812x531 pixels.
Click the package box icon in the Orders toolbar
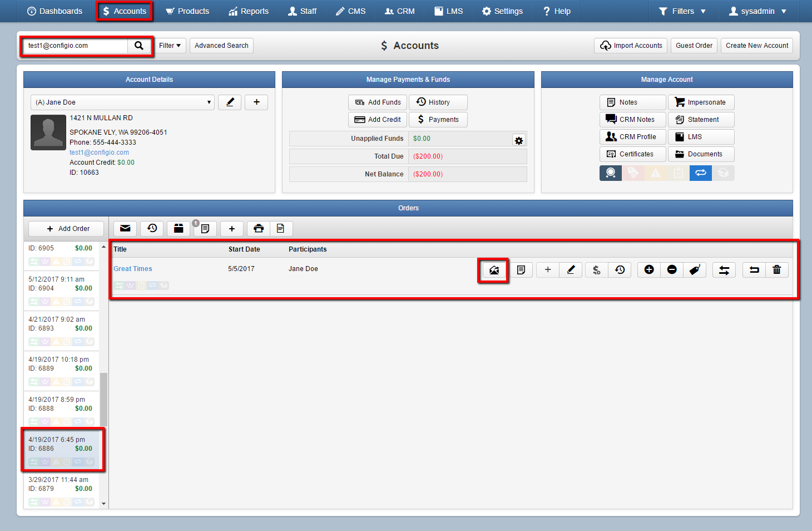point(179,229)
